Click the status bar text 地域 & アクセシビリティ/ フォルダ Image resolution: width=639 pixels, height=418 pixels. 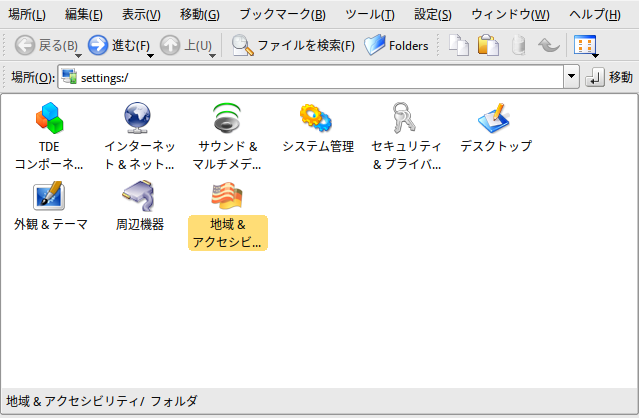(102, 401)
